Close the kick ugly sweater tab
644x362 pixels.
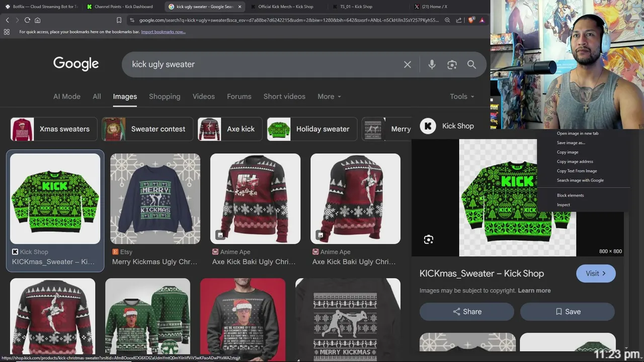pyautogui.click(x=239, y=7)
